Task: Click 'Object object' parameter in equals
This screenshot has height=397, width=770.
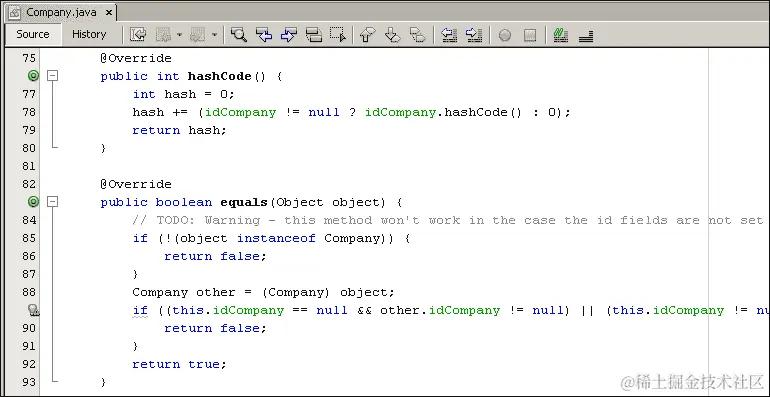Action: tap(328, 202)
